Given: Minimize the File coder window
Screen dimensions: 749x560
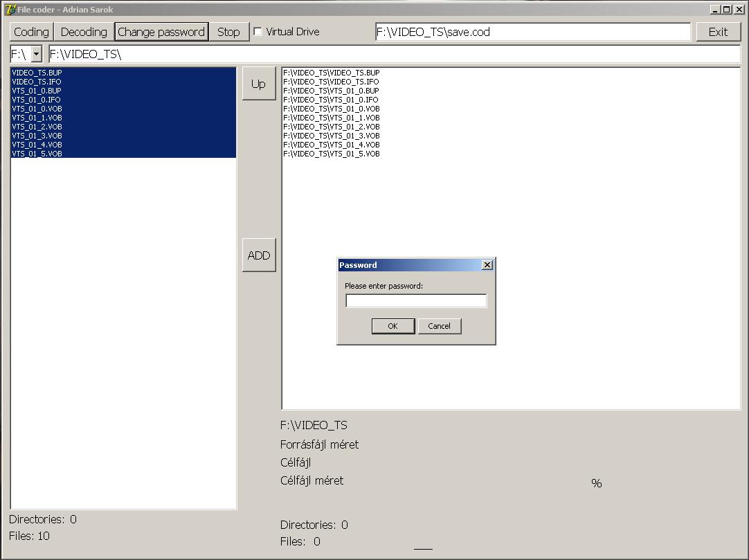Looking at the screenshot, I should (x=715, y=10).
